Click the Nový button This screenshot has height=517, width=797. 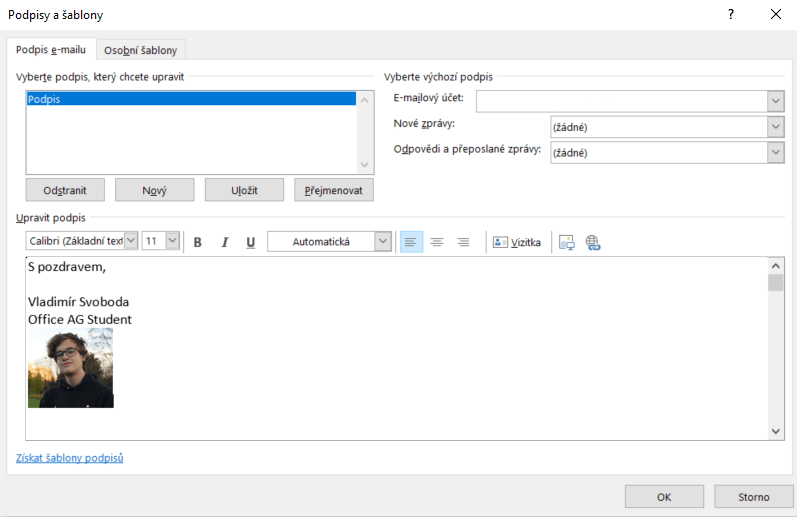(x=154, y=190)
